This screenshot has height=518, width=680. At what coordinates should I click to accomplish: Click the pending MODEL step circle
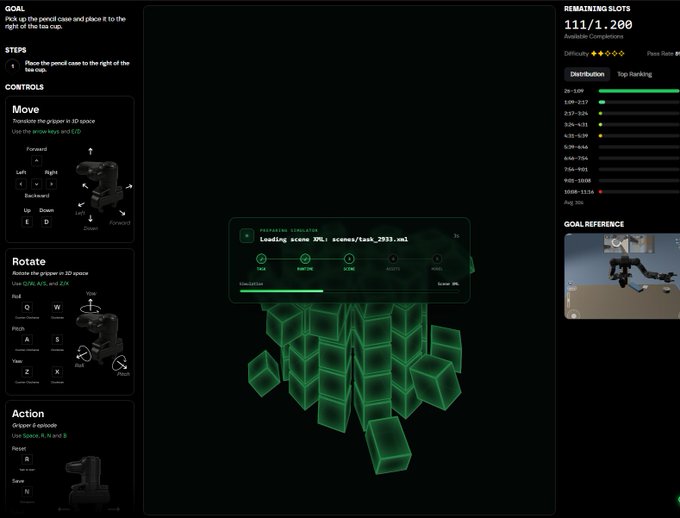(437, 259)
